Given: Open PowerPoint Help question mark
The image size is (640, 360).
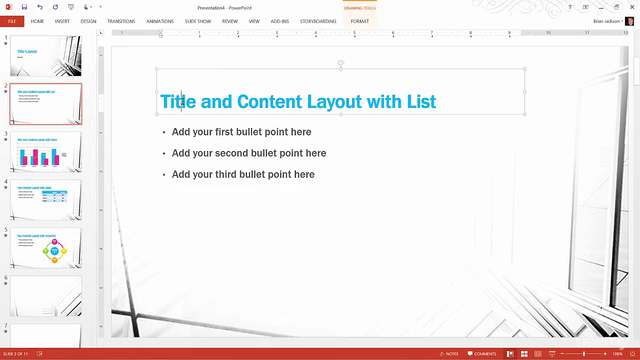Looking at the screenshot, I should [570, 7].
